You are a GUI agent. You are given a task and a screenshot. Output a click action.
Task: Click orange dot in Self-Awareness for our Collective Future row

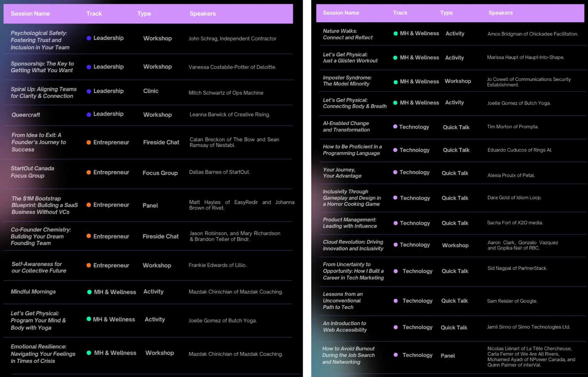pos(89,265)
